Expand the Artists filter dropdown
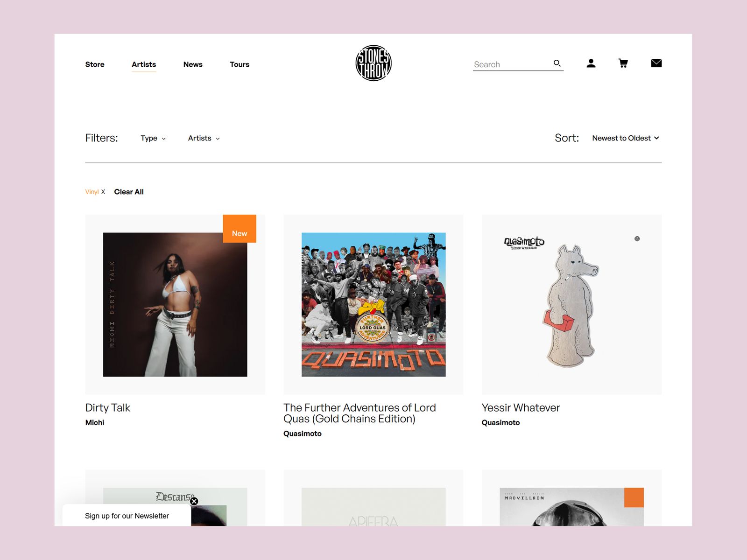747x560 pixels. 203,138
